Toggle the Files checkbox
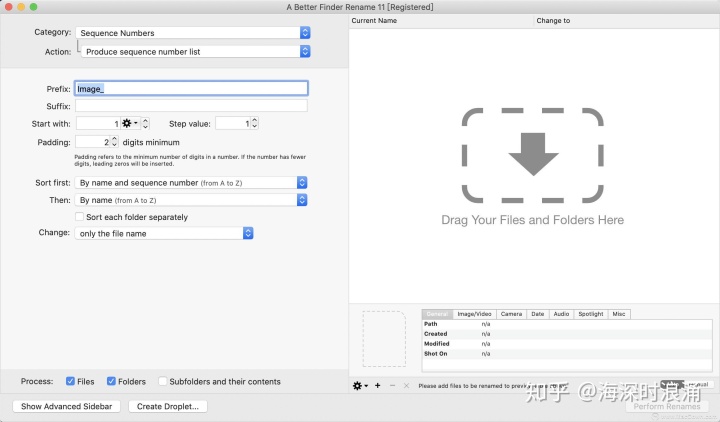 click(70, 381)
